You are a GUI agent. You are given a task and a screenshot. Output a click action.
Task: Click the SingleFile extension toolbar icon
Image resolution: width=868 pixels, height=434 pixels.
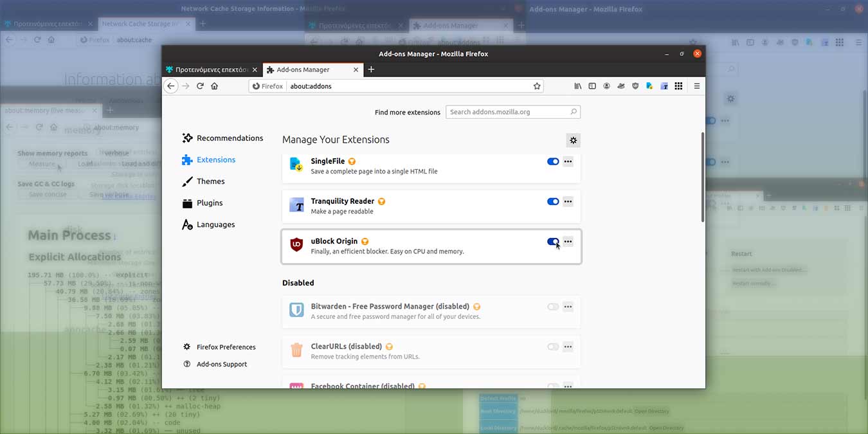(x=649, y=86)
